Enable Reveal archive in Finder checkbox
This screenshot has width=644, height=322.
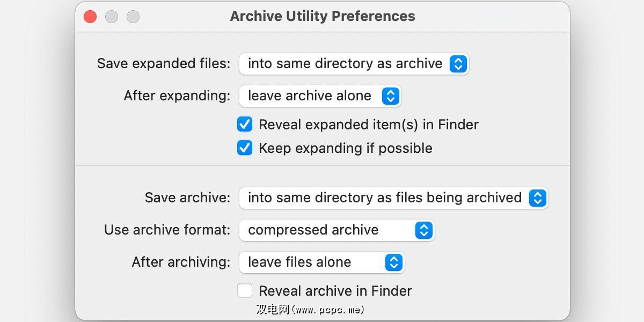pyautogui.click(x=245, y=291)
